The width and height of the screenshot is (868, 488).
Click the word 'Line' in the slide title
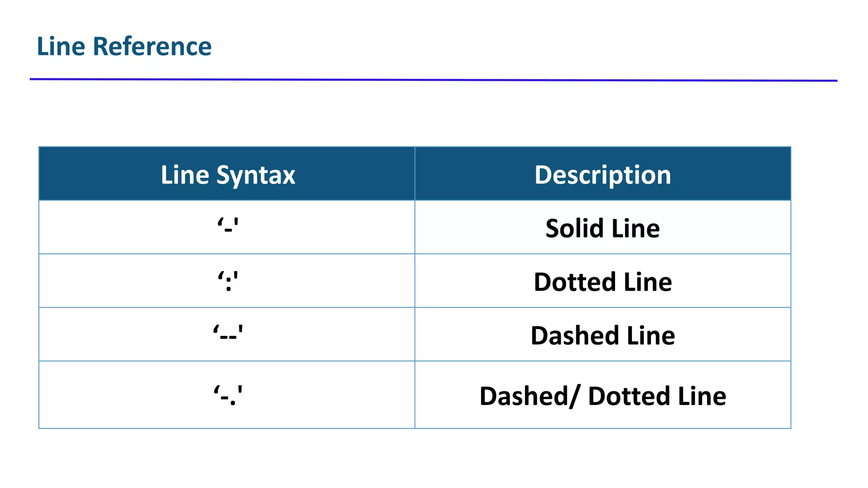pyautogui.click(x=61, y=46)
